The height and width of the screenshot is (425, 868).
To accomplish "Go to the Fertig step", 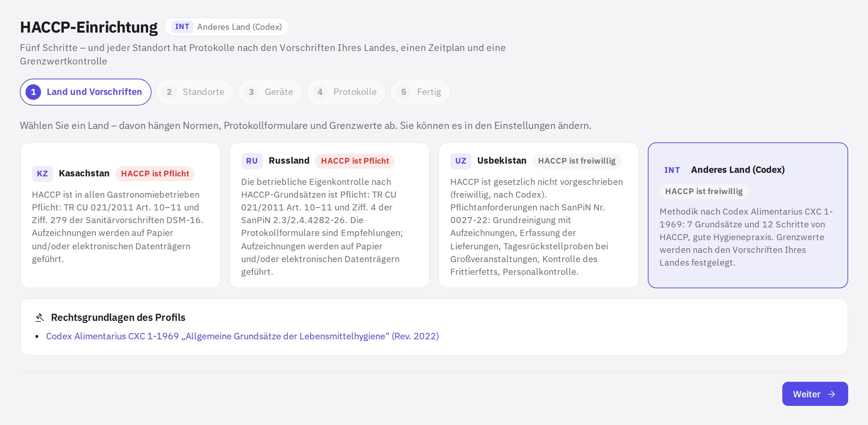I will pyautogui.click(x=420, y=92).
